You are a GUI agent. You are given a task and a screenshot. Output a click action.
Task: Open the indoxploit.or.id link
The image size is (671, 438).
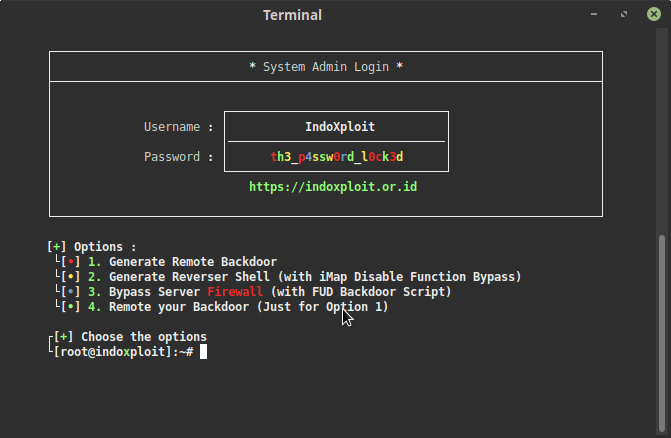point(333,186)
